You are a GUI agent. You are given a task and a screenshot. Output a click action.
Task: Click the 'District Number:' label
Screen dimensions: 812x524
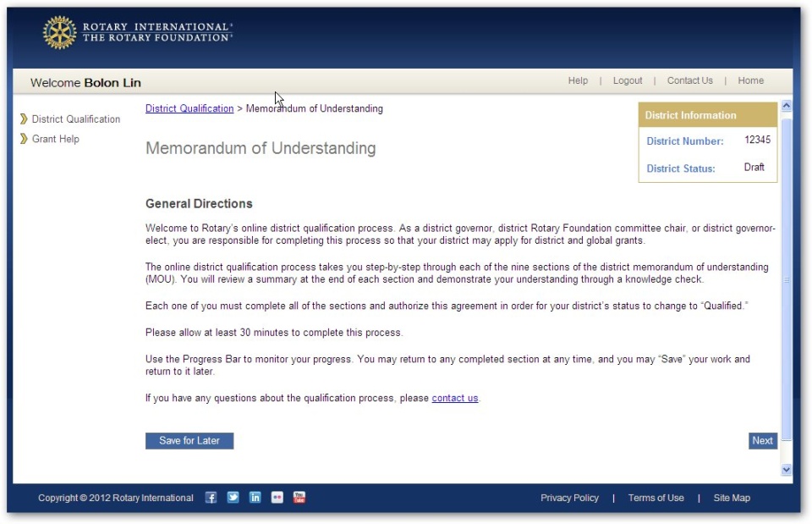[685, 141]
